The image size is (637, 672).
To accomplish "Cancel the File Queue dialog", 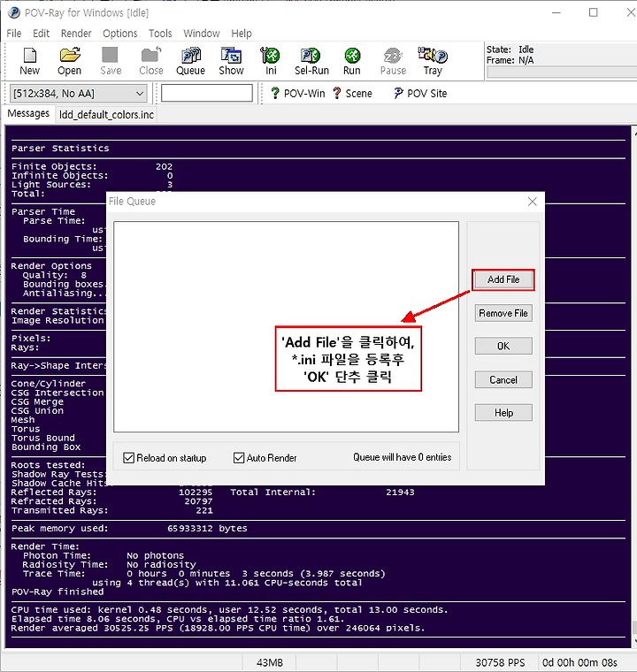I will pos(503,379).
